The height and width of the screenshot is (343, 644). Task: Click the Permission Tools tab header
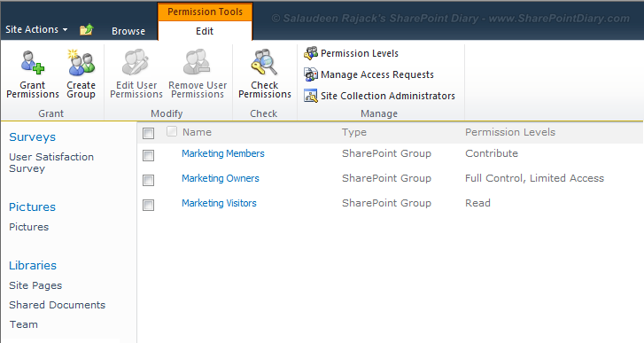(205, 12)
